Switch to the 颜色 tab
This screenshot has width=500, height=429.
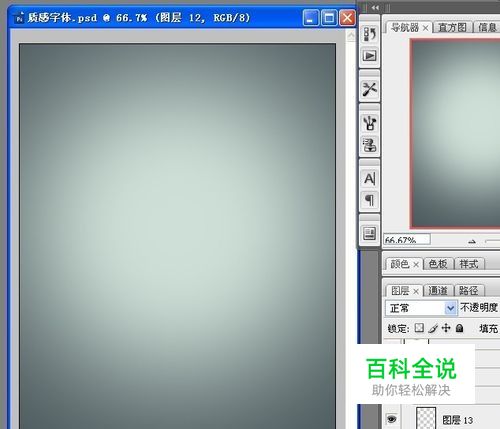pyautogui.click(x=399, y=264)
